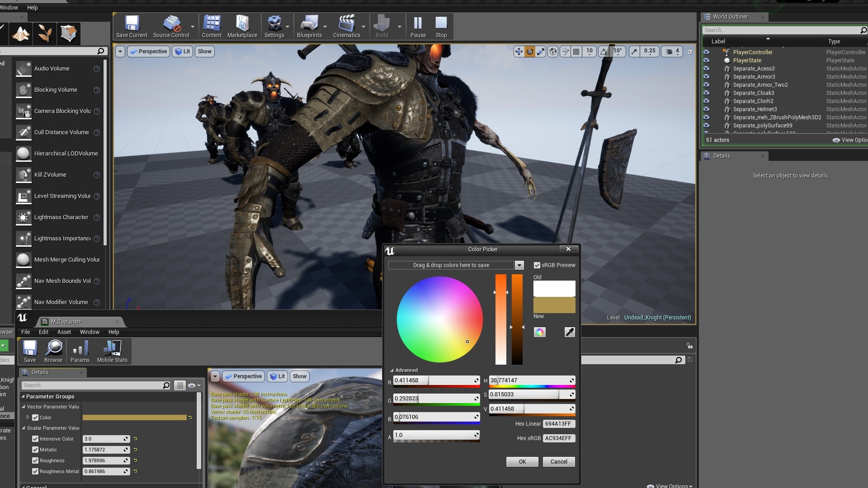Uncheck sRGB Preview in the Color Picker
The height and width of the screenshot is (488, 868).
click(537, 265)
